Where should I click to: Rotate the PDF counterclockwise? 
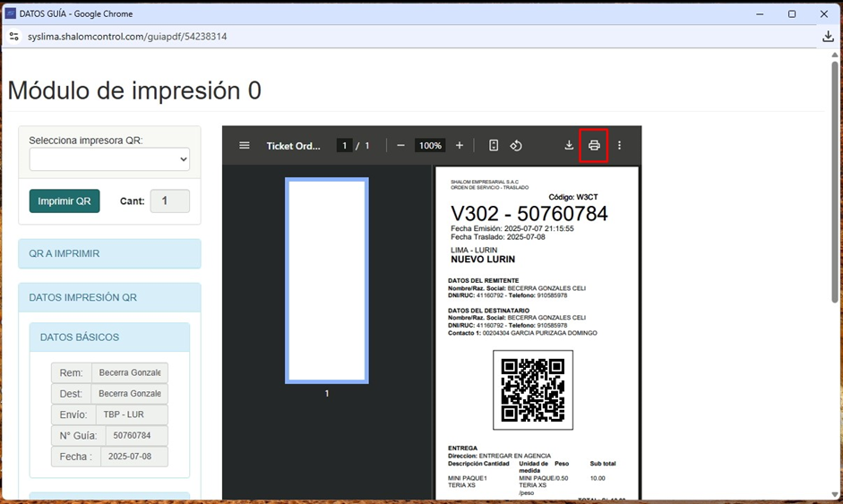516,146
